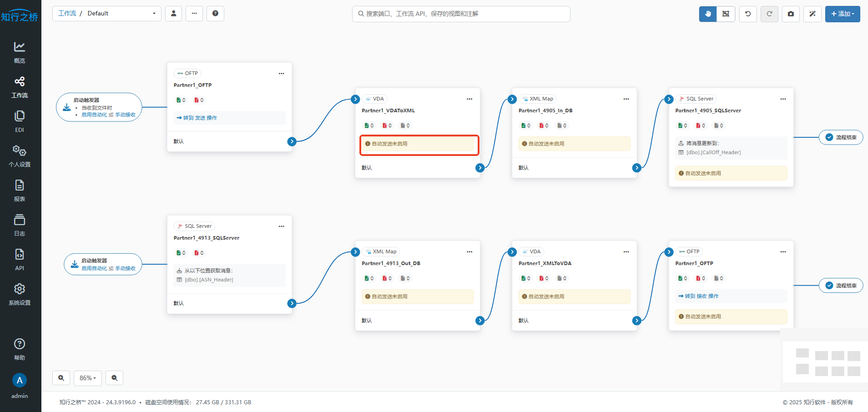The width and height of the screenshot is (868, 412).
Task: Click the workflow search input field
Action: pos(461,14)
